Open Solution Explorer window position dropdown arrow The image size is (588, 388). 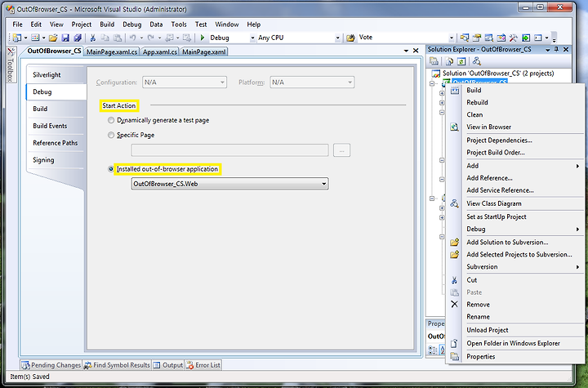click(547, 50)
